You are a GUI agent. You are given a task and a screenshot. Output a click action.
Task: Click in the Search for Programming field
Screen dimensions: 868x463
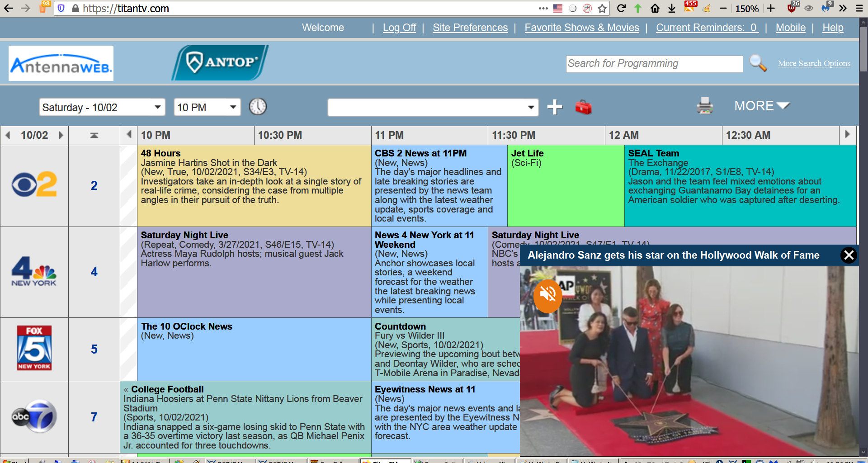tap(654, 64)
